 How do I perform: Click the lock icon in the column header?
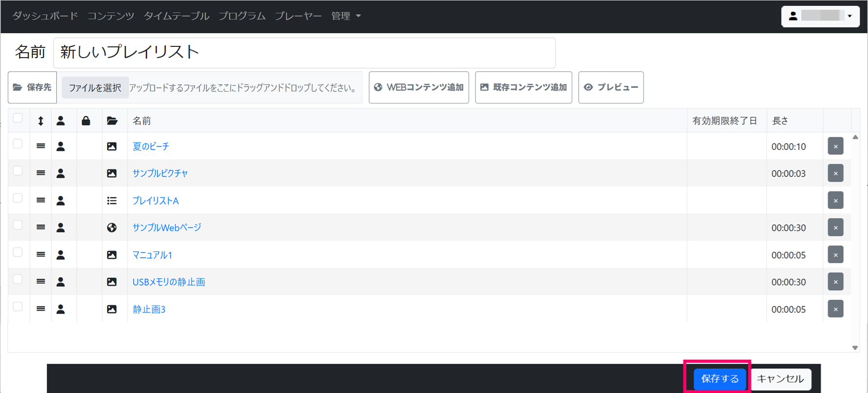(x=86, y=121)
